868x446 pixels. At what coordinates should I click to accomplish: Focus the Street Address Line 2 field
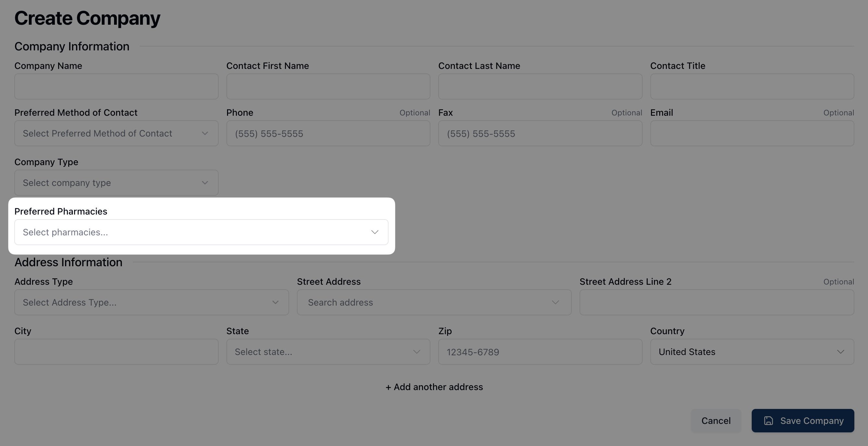pyautogui.click(x=716, y=302)
